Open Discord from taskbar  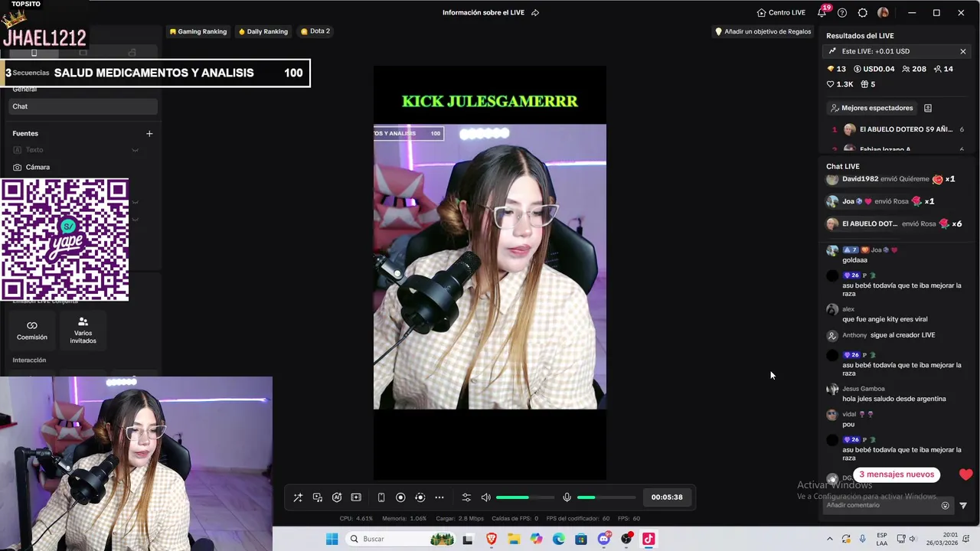pos(604,539)
